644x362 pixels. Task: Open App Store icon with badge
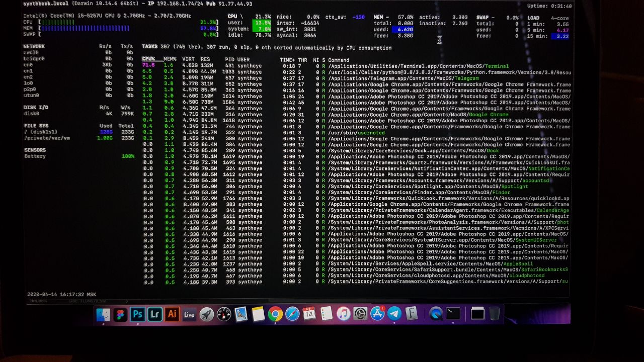[377, 314]
